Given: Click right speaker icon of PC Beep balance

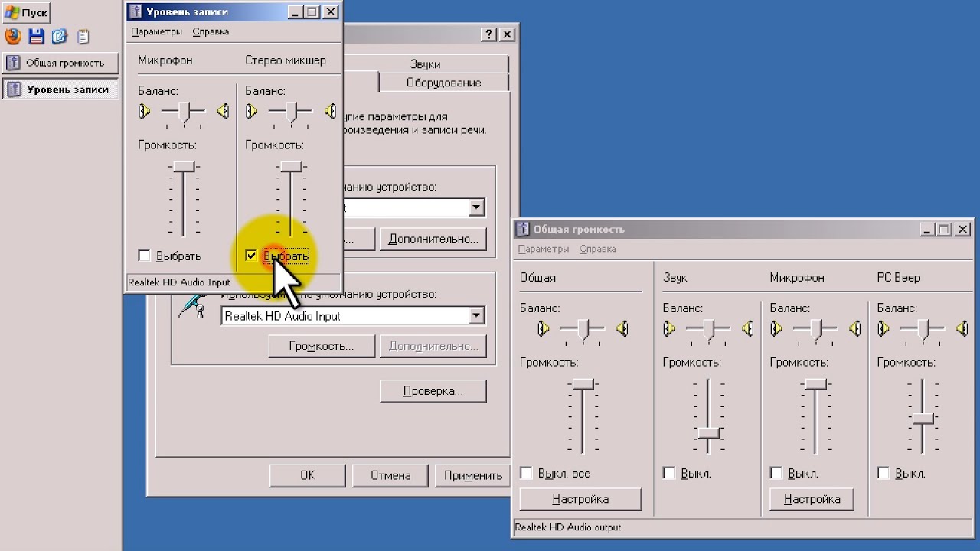Looking at the screenshot, I should [962, 329].
